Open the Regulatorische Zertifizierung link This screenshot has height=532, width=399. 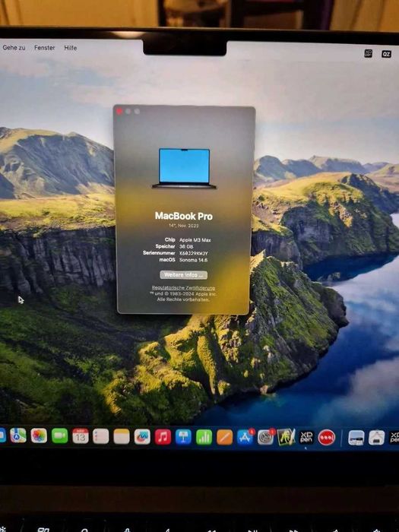tap(184, 288)
